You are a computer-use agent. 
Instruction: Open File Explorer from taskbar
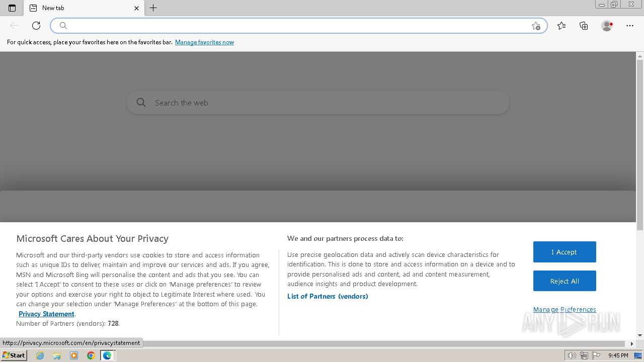[57, 355]
